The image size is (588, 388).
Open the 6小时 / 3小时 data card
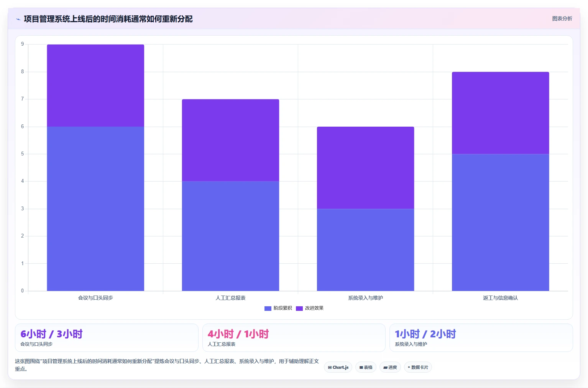(x=107, y=338)
